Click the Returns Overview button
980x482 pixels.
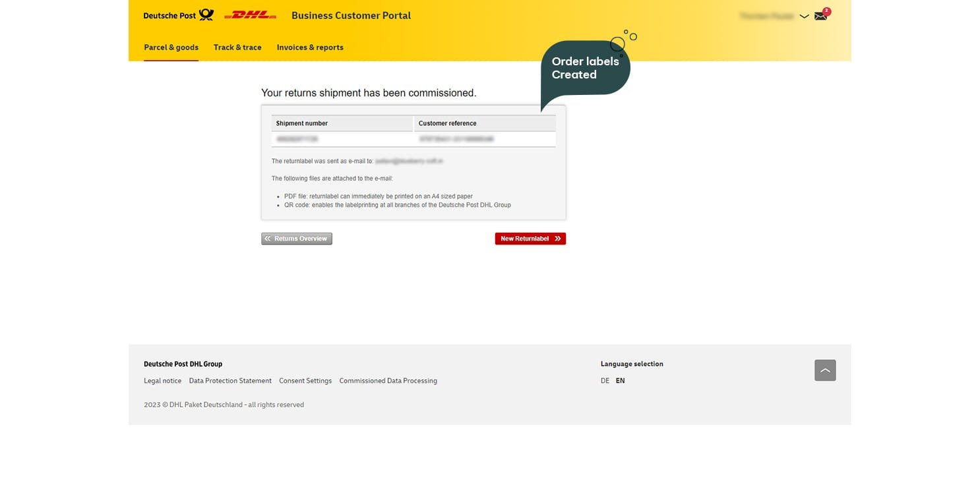pos(297,239)
